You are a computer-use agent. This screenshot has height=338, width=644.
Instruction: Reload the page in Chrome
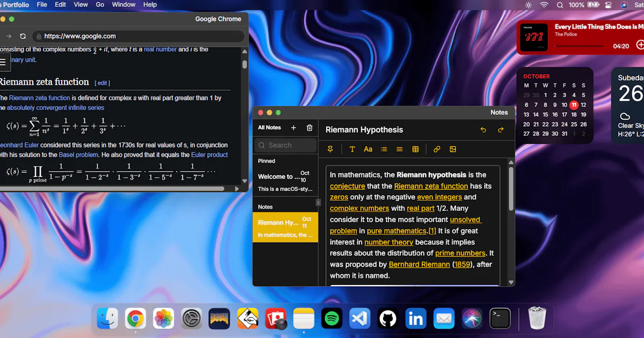23,36
